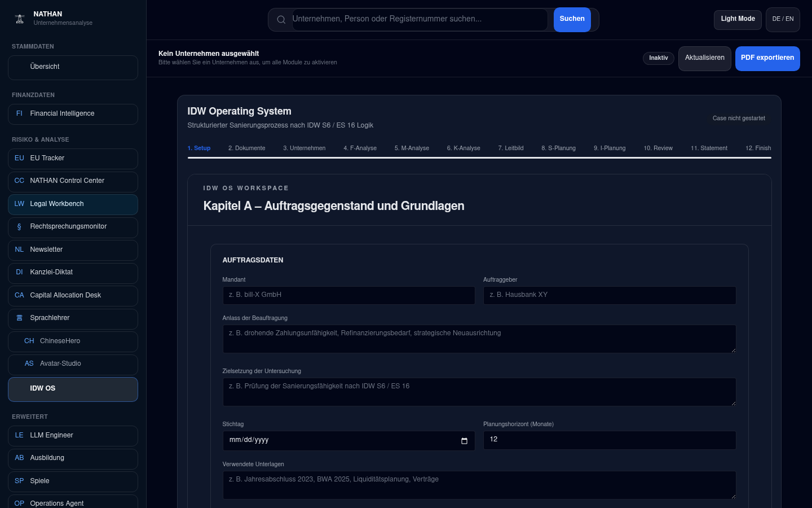Viewport: 812px width, 508px height.
Task: Click the LE icon for LLM Engineer
Action: click(x=19, y=435)
